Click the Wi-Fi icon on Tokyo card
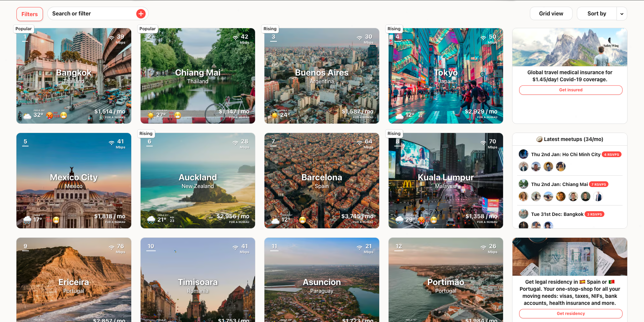The height and width of the screenshot is (322, 644). pos(483,38)
